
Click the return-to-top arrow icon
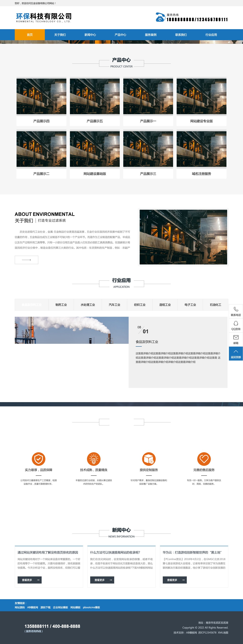click(x=236, y=351)
